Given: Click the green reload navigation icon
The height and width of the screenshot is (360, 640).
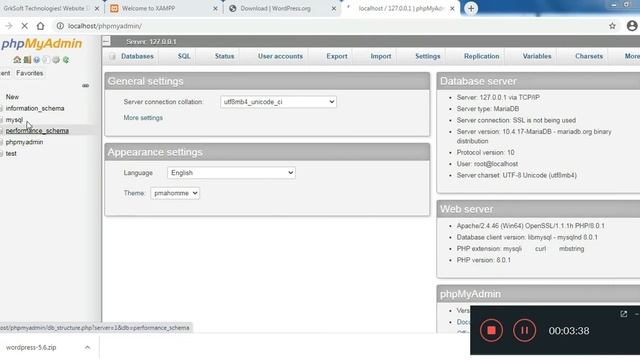Looking at the screenshot, I should pos(66,60).
